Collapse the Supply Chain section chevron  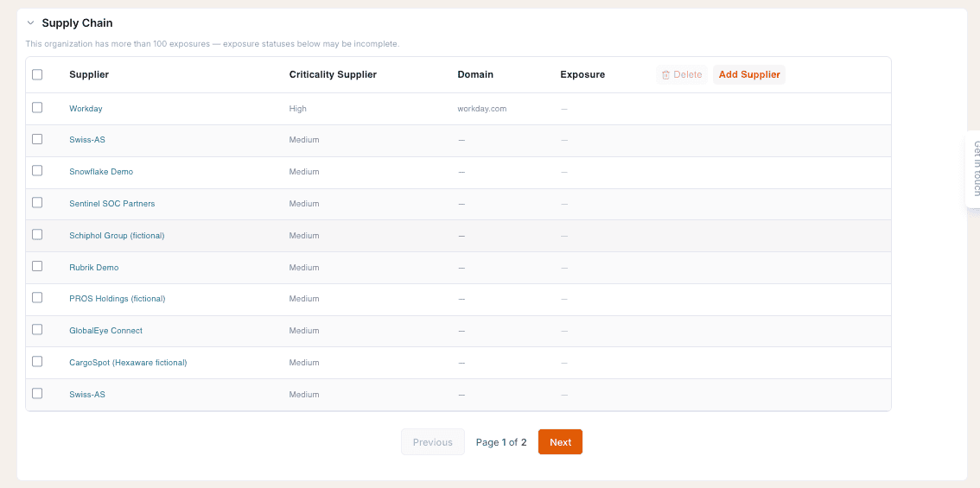tap(30, 23)
